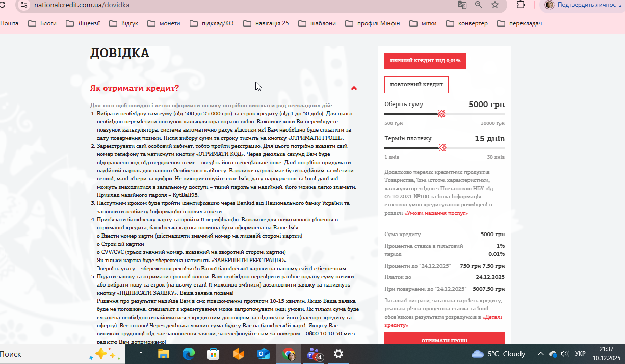The image size is (625, 364).
Task: Open the OneDrive cloud tray icon
Action: point(553,354)
